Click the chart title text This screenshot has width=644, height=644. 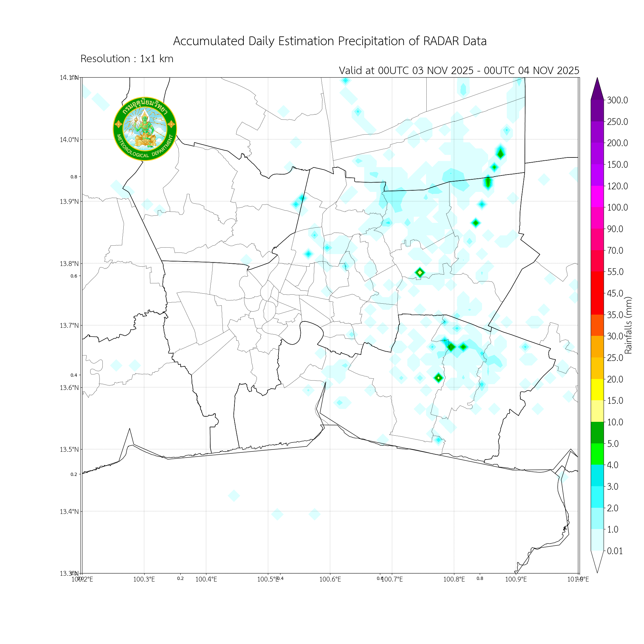pos(330,41)
